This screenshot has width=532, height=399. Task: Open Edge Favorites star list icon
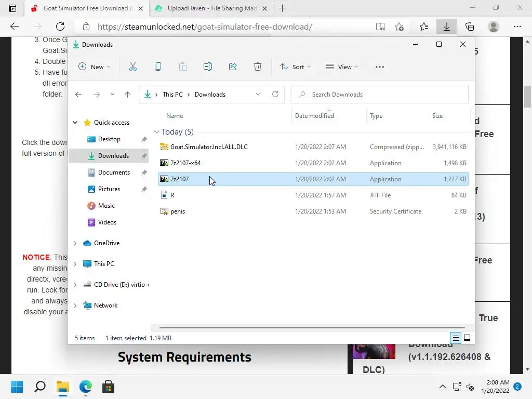pos(424,26)
